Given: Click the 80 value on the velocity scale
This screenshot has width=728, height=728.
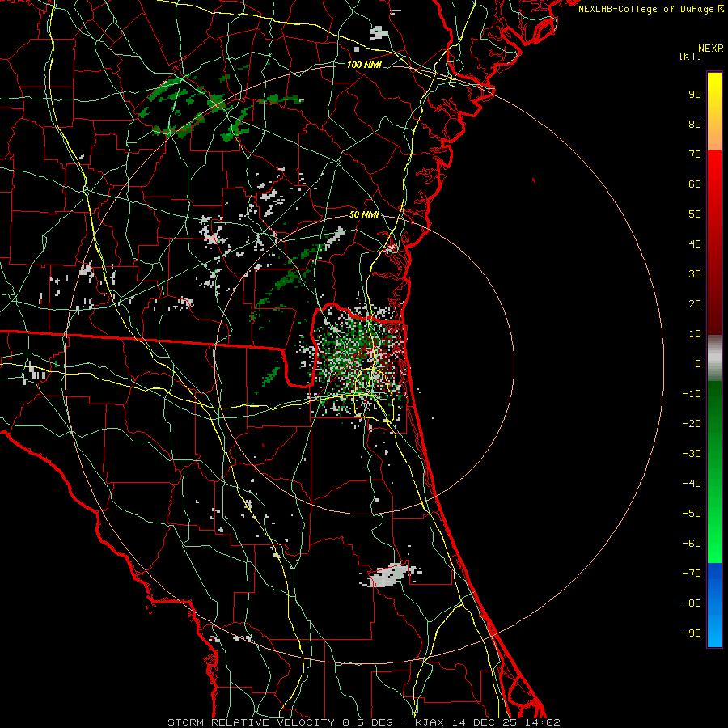Looking at the screenshot, I should click(x=695, y=125).
